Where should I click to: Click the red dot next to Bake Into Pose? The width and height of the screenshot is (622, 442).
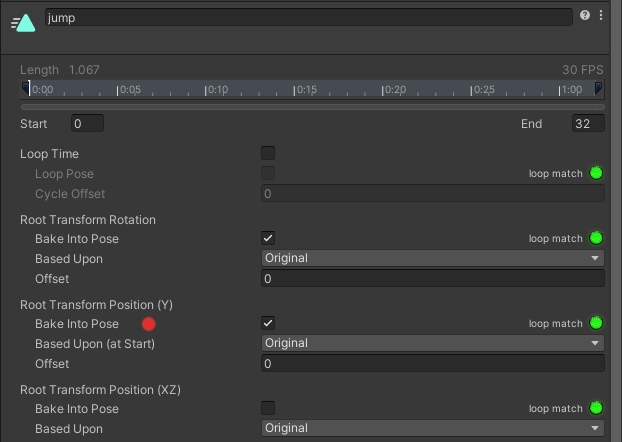[149, 324]
